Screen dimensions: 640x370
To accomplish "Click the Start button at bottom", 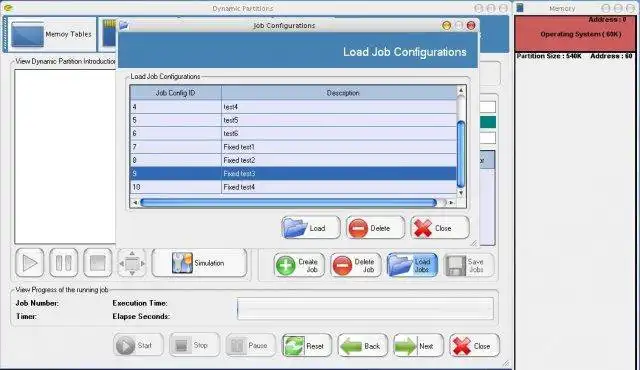I will 138,346.
